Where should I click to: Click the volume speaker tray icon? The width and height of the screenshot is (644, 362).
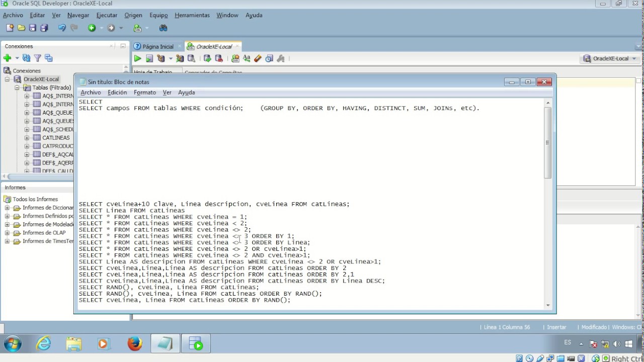[616, 344]
